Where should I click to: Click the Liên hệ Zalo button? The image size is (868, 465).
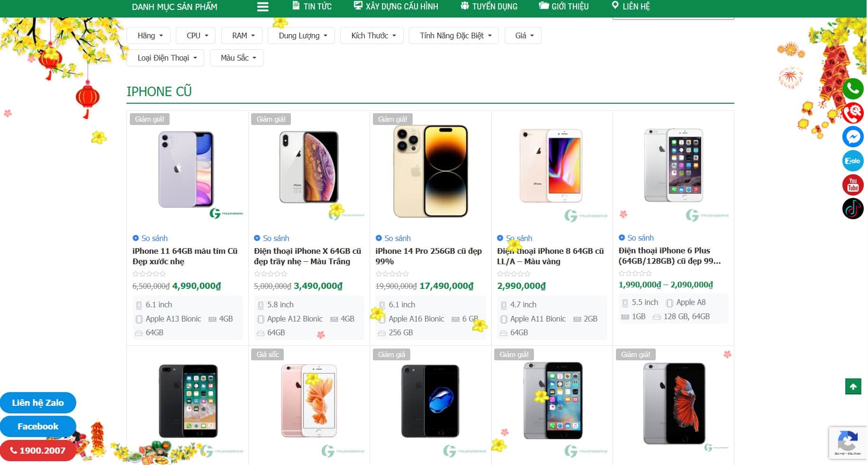(x=38, y=402)
